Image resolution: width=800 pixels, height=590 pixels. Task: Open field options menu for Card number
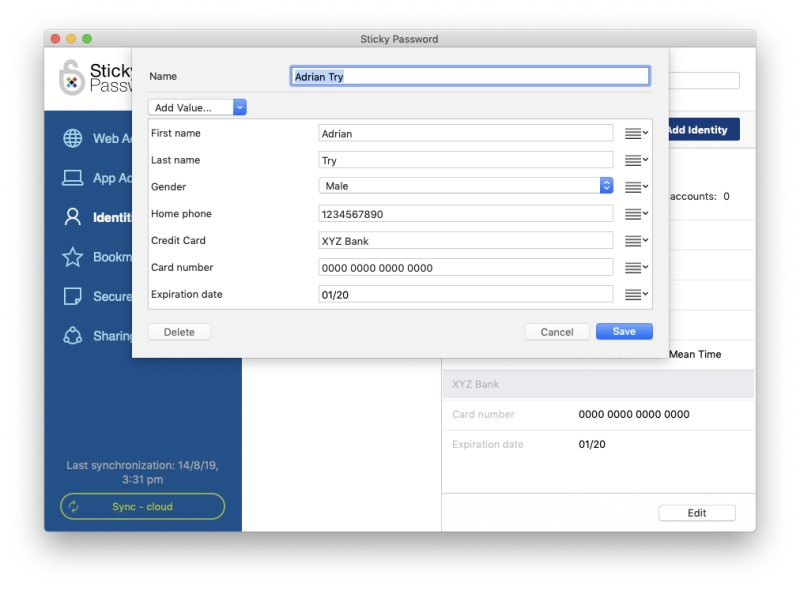(636, 267)
